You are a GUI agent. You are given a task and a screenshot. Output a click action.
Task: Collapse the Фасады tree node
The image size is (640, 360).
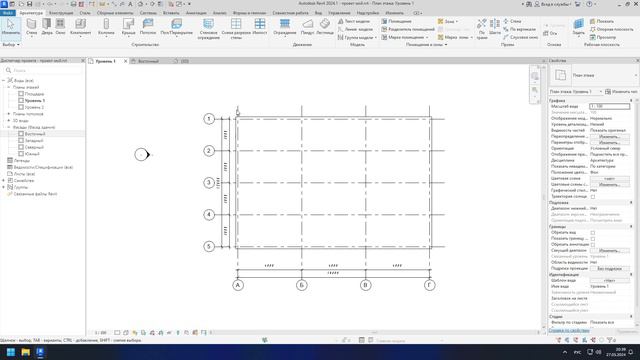[9, 127]
